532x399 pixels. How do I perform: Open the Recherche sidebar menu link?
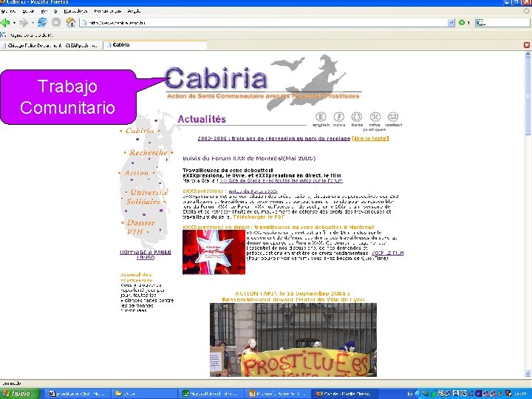[x=149, y=153]
